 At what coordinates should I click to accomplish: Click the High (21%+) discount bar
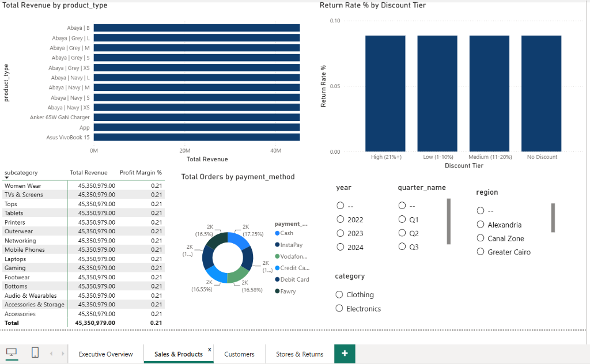point(385,94)
